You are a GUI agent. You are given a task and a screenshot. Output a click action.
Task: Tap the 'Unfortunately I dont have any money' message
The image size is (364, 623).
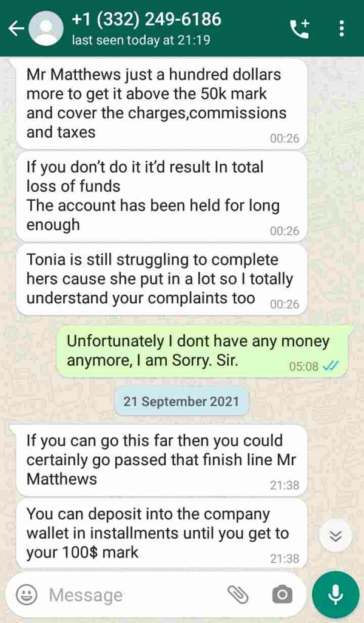[x=203, y=351]
